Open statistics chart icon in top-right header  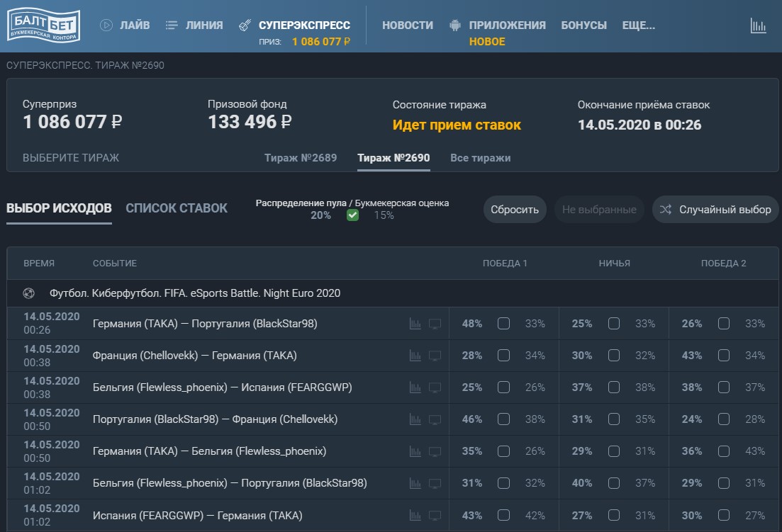pyautogui.click(x=758, y=26)
